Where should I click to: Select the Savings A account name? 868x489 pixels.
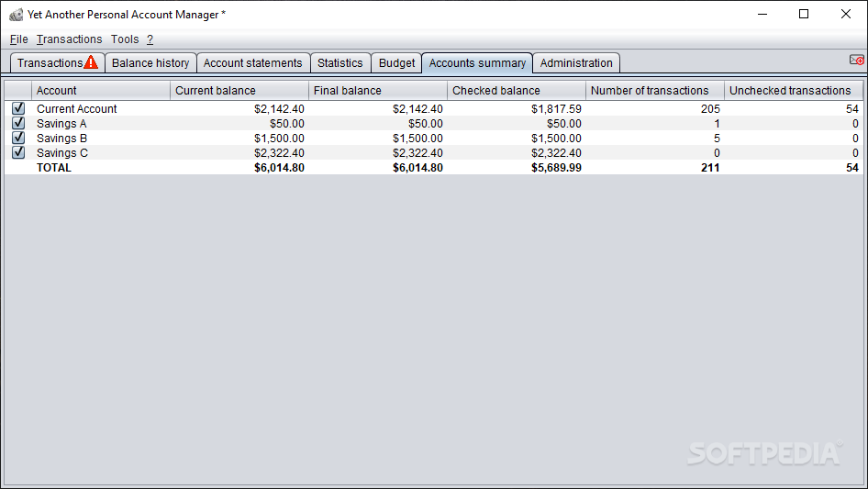(x=61, y=124)
